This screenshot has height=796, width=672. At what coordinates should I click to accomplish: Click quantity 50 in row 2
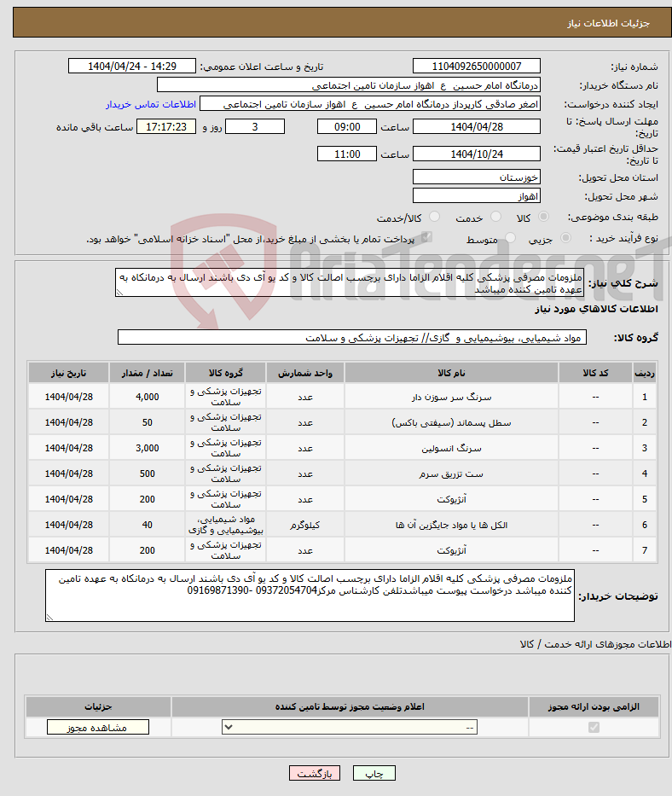pyautogui.click(x=148, y=422)
